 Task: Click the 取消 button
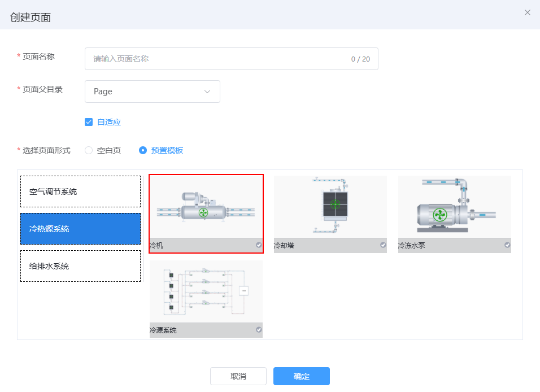[238, 376]
